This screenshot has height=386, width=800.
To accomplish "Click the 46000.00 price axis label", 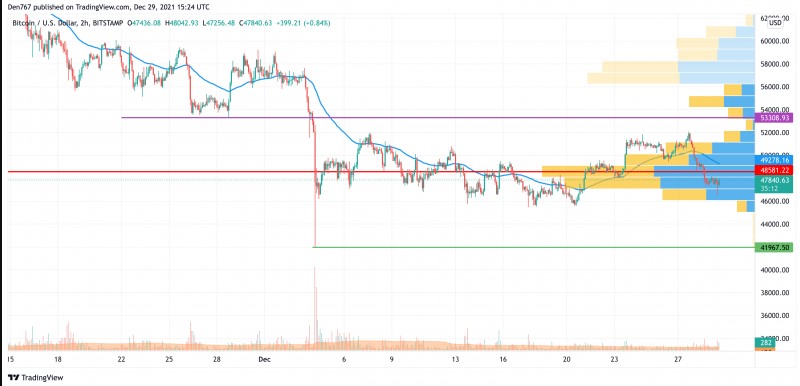I will pyautogui.click(x=774, y=201).
